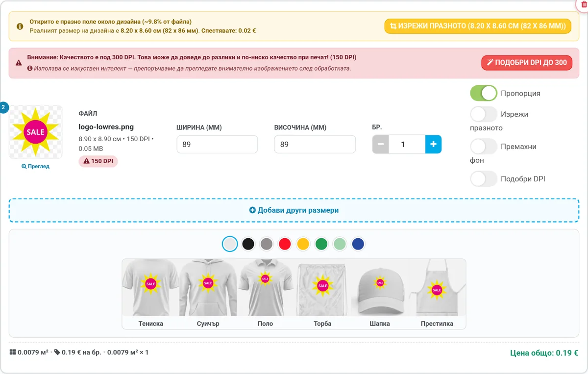Click the 150 DPI warning badge
The image size is (588, 374).
(x=98, y=161)
